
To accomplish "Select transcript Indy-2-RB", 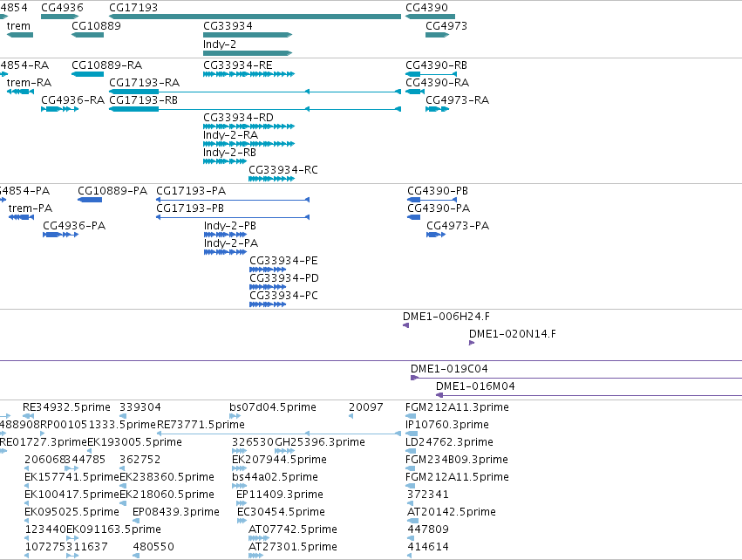I will point(225,161).
